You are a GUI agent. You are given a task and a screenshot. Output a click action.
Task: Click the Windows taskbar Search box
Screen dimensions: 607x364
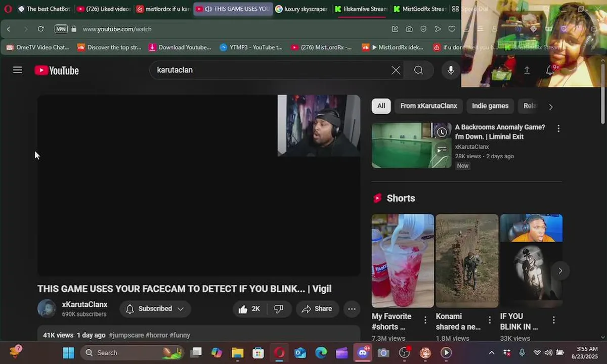(132, 353)
